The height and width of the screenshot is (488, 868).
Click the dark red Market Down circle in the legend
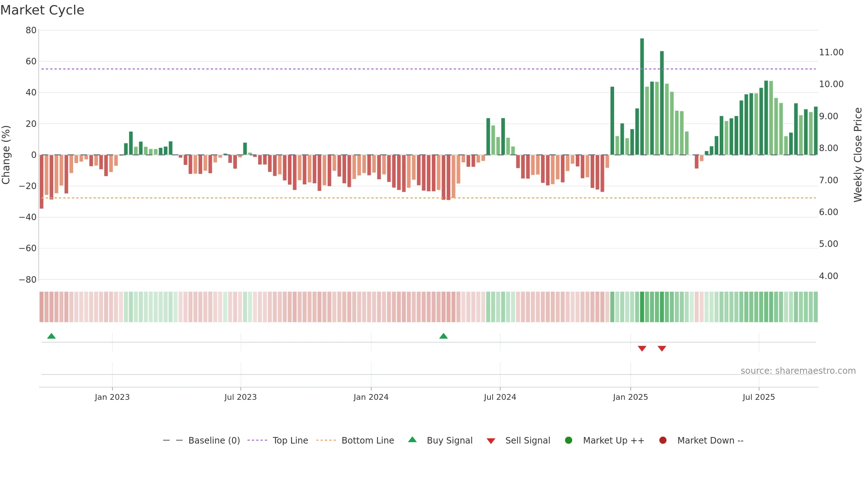(x=663, y=440)
